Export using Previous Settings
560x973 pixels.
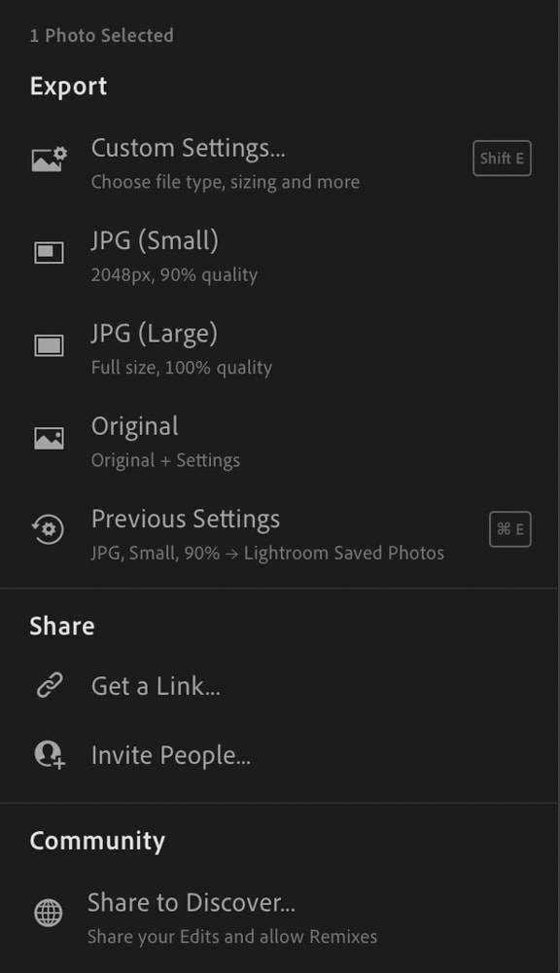pyautogui.click(x=280, y=534)
